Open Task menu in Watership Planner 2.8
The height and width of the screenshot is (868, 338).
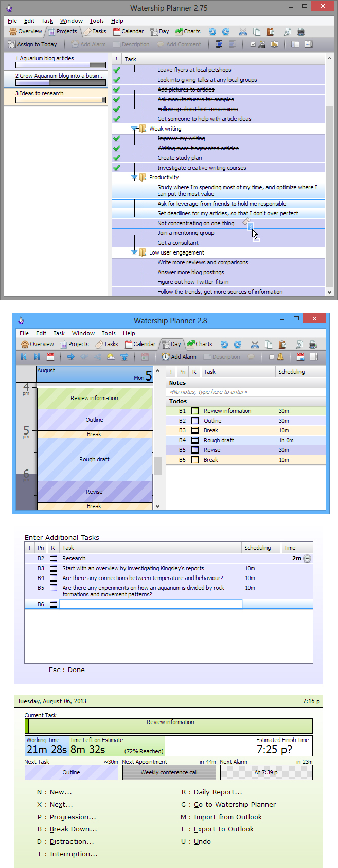(x=59, y=333)
